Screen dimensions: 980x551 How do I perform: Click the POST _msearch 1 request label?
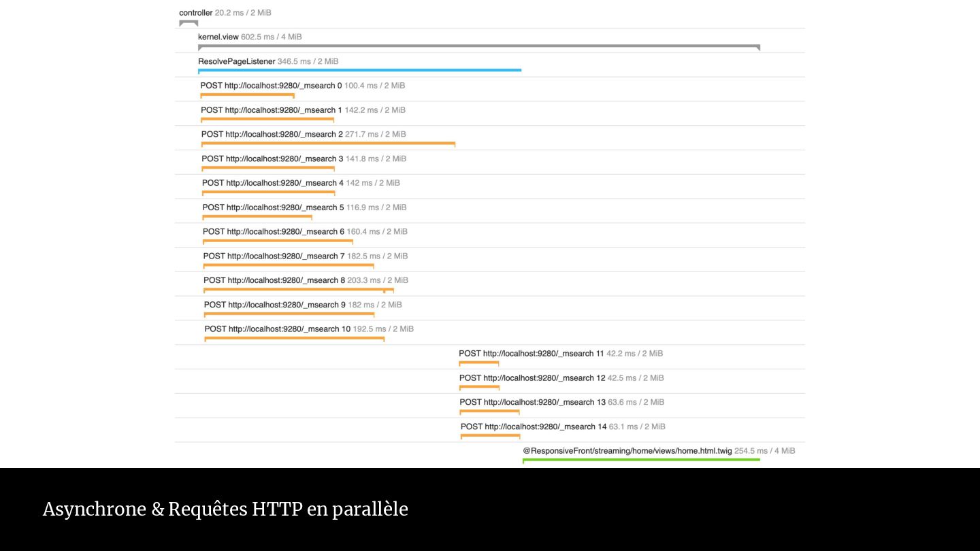click(x=271, y=110)
